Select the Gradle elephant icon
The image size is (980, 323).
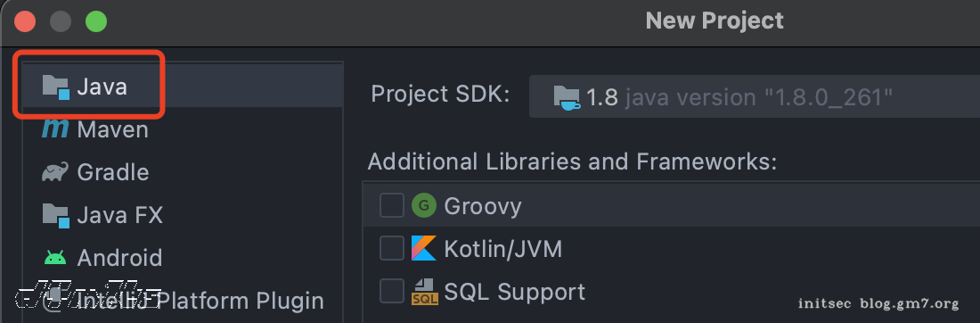point(55,171)
